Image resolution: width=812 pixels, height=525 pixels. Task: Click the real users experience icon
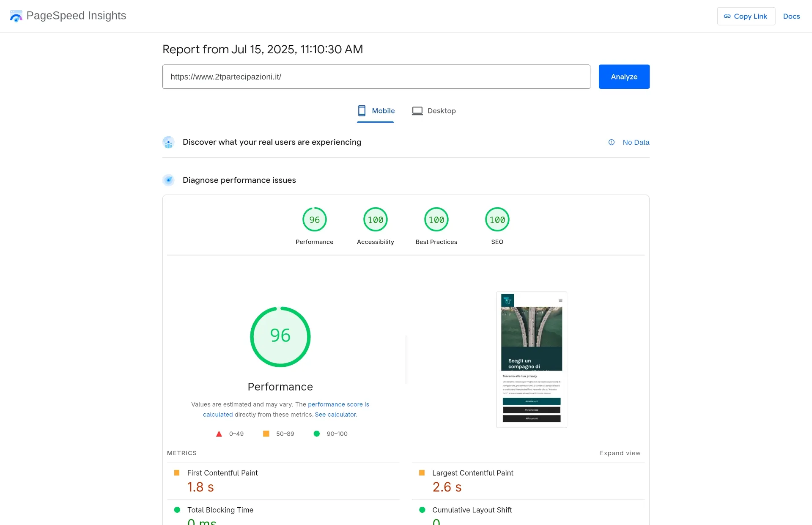pyautogui.click(x=168, y=142)
